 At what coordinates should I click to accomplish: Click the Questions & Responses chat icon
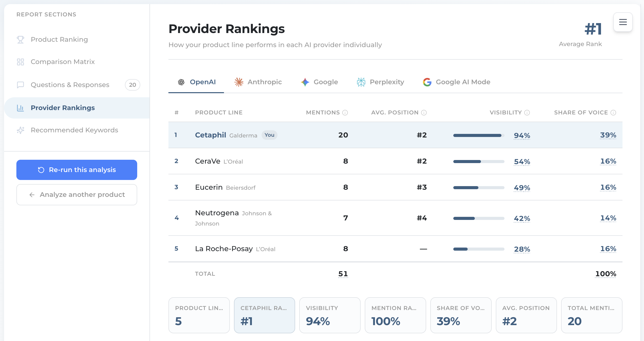pyautogui.click(x=20, y=85)
